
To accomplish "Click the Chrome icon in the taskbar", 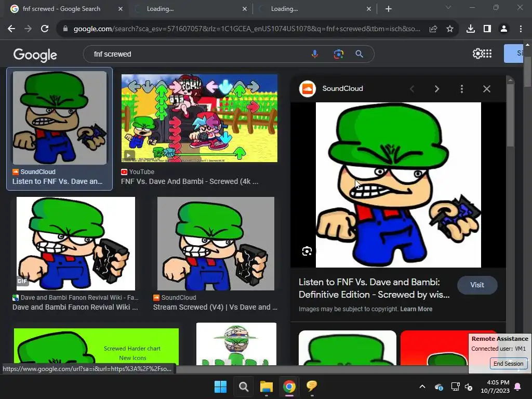I will pos(289,387).
